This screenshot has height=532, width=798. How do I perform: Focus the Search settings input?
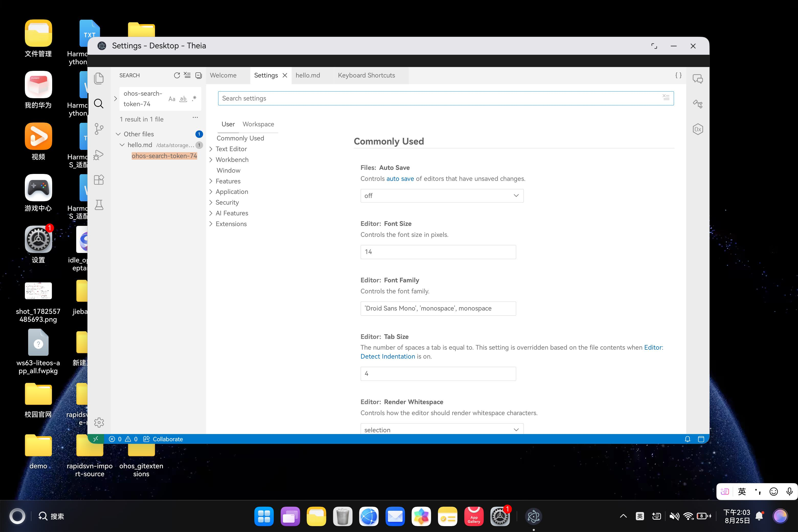pos(446,98)
